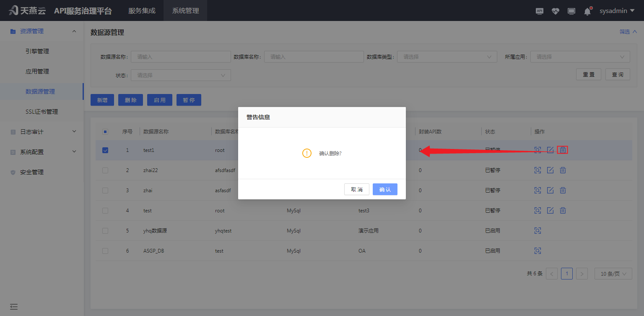Click 取消 to cancel the dialog
Image resolution: width=644 pixels, height=316 pixels.
coord(357,189)
